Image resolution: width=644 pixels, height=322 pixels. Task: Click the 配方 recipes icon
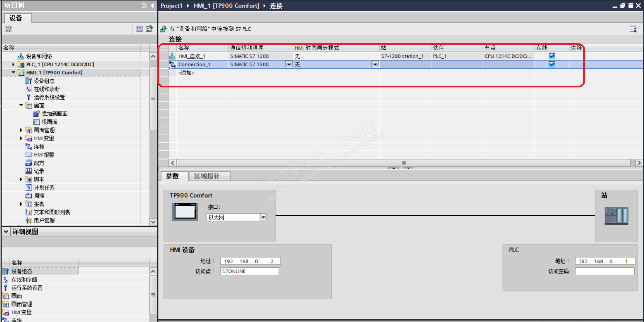(x=29, y=163)
